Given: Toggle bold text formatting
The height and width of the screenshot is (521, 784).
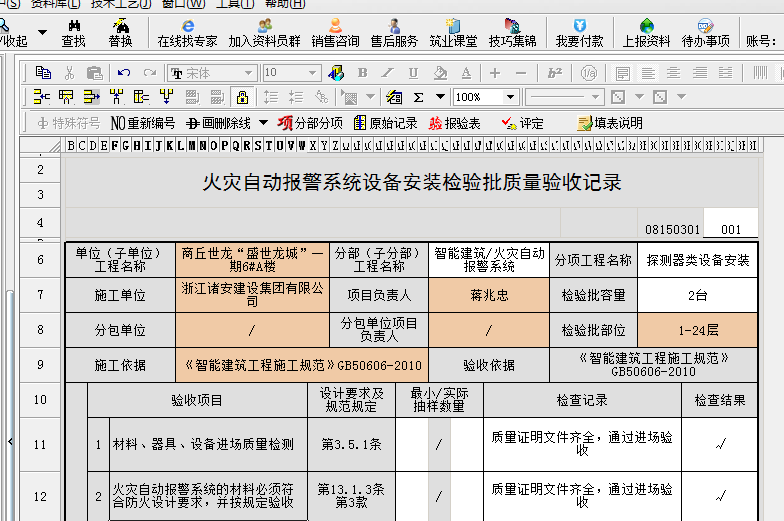Looking at the screenshot, I should point(362,72).
